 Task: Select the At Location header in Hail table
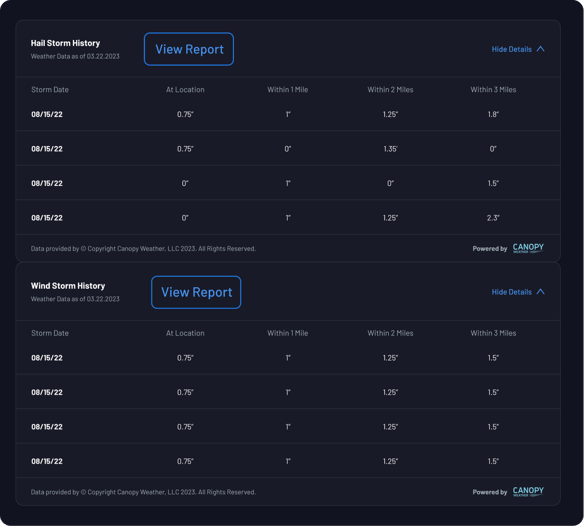185,90
